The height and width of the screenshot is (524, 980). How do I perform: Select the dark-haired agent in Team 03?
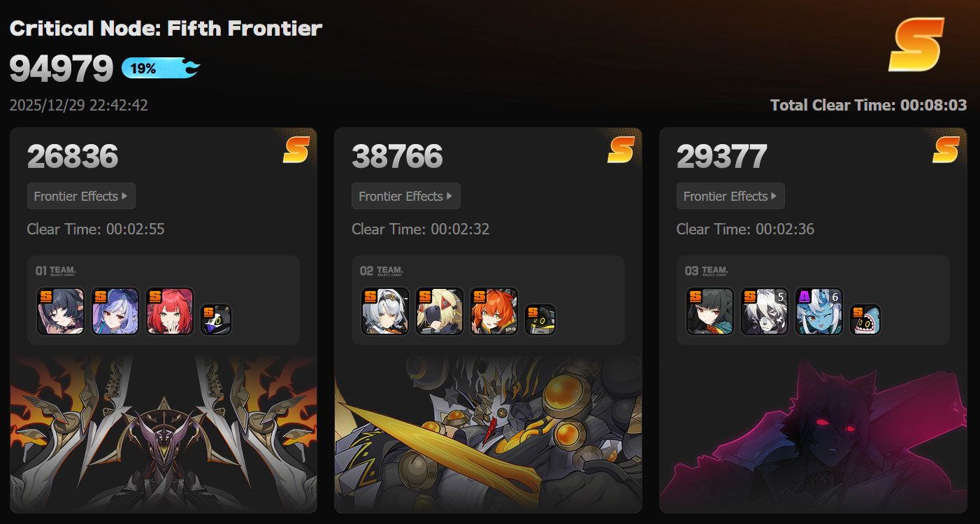pyautogui.click(x=710, y=311)
